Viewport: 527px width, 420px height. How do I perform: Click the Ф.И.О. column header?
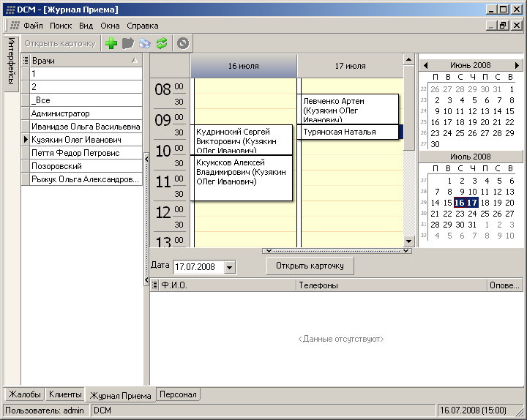(228, 285)
